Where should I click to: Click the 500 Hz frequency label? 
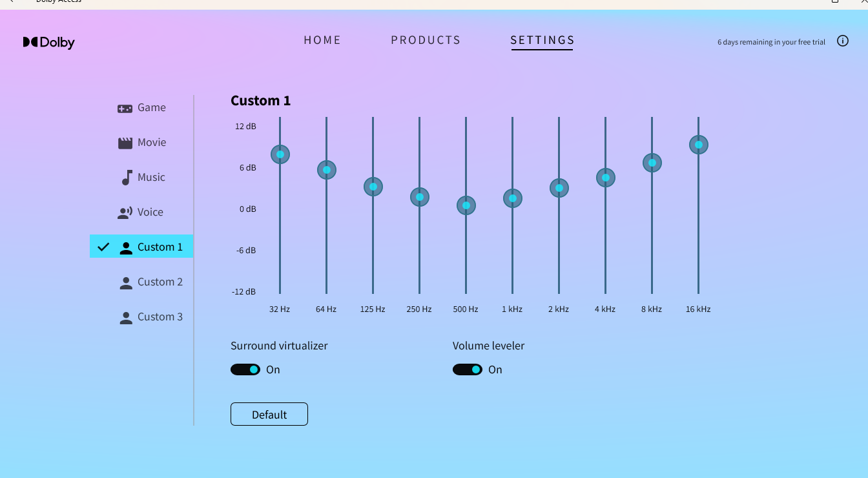click(466, 309)
